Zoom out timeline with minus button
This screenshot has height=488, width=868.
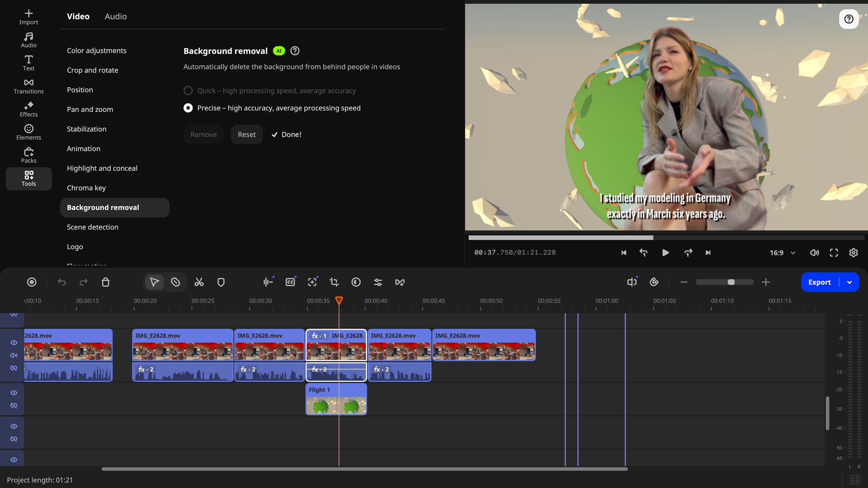[684, 282]
